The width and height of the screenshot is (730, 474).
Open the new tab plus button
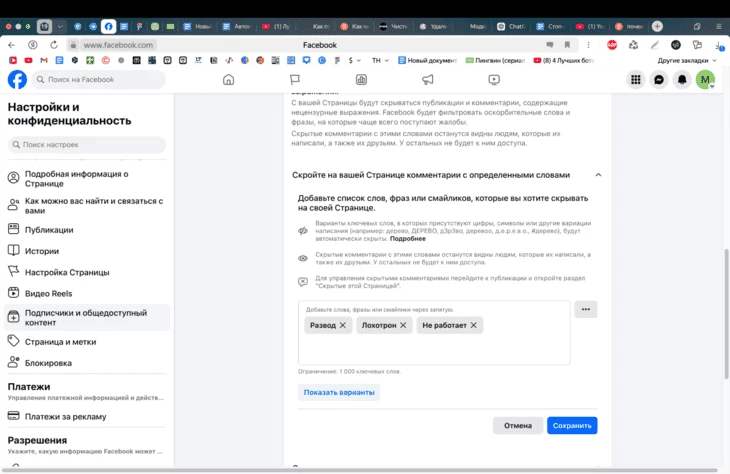pos(657,27)
